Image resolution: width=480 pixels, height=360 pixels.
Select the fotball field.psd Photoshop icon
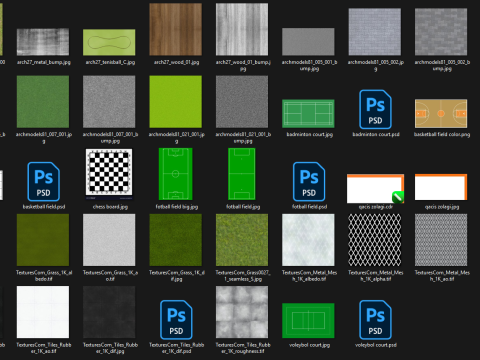tap(309, 182)
